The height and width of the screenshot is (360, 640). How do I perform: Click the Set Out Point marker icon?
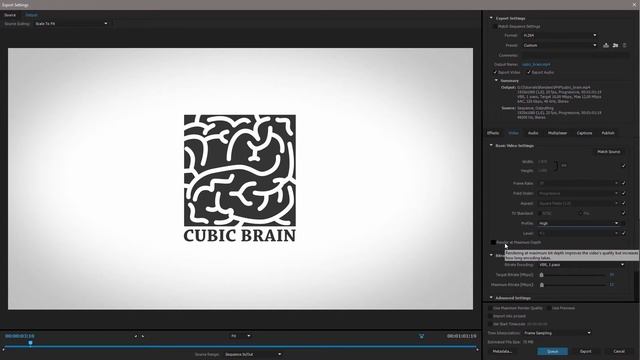[142, 336]
